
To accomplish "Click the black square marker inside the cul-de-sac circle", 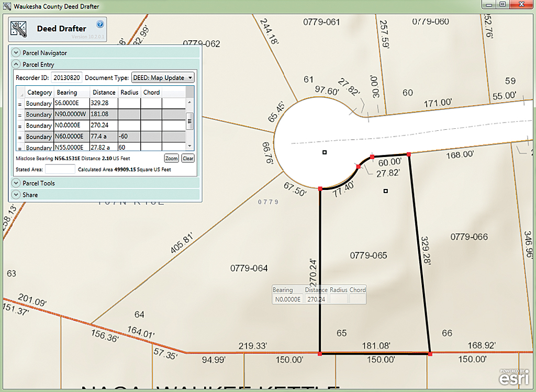I will click(x=325, y=152).
